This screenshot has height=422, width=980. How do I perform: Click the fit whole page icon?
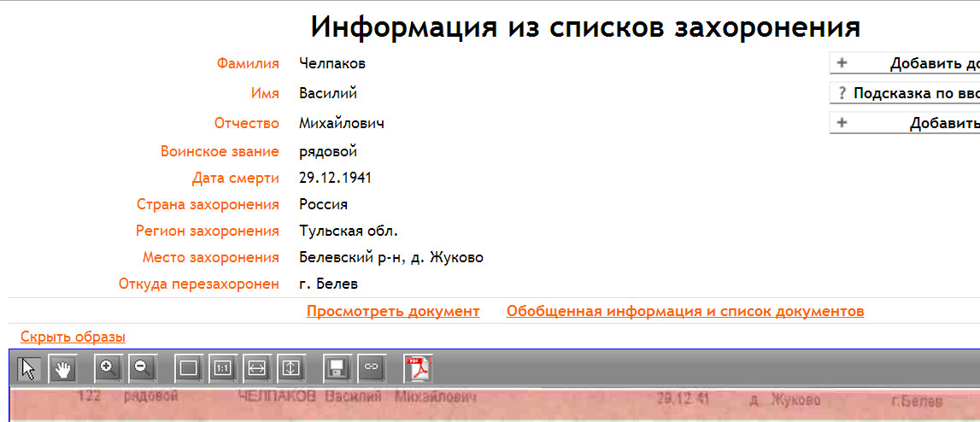click(x=189, y=368)
